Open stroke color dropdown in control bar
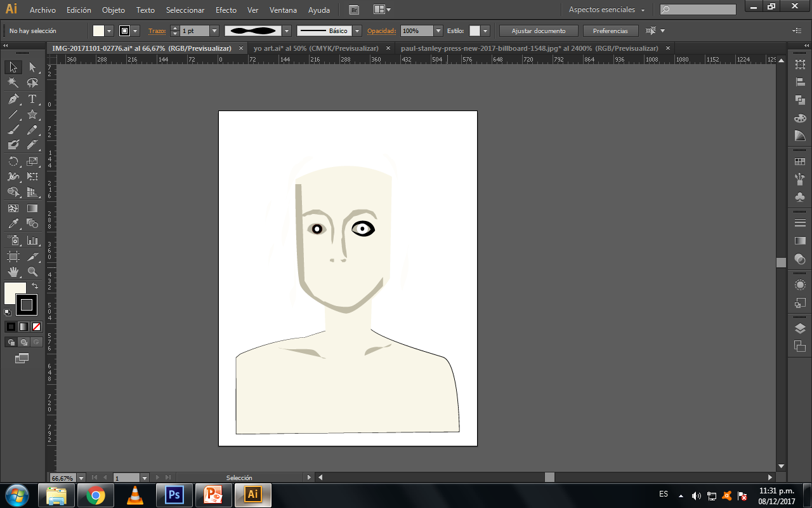812x508 pixels. (x=135, y=30)
